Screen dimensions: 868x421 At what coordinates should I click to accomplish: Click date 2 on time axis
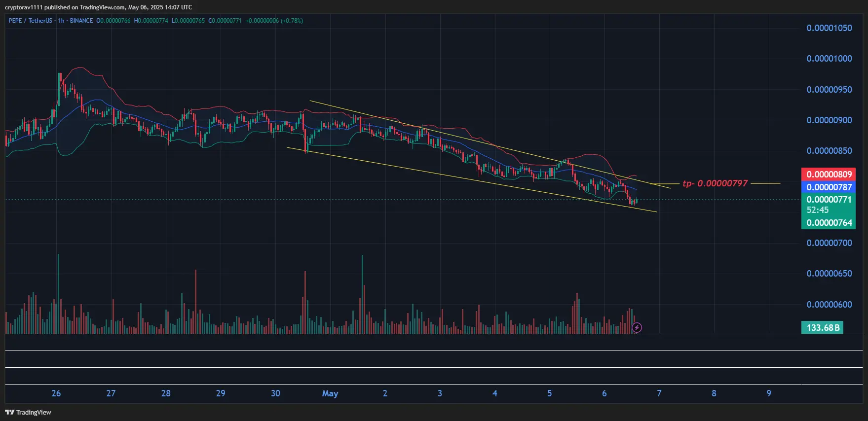[385, 393]
